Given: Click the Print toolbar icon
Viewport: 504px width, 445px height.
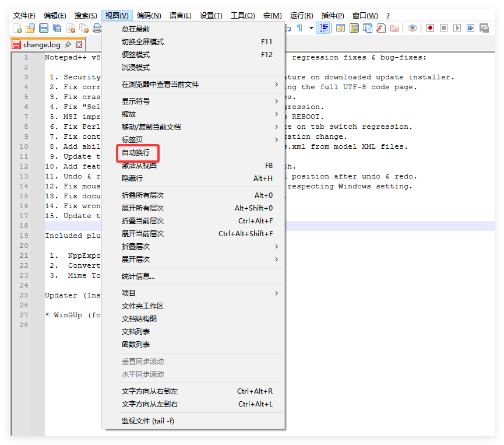Looking at the screenshot, I should point(97,29).
